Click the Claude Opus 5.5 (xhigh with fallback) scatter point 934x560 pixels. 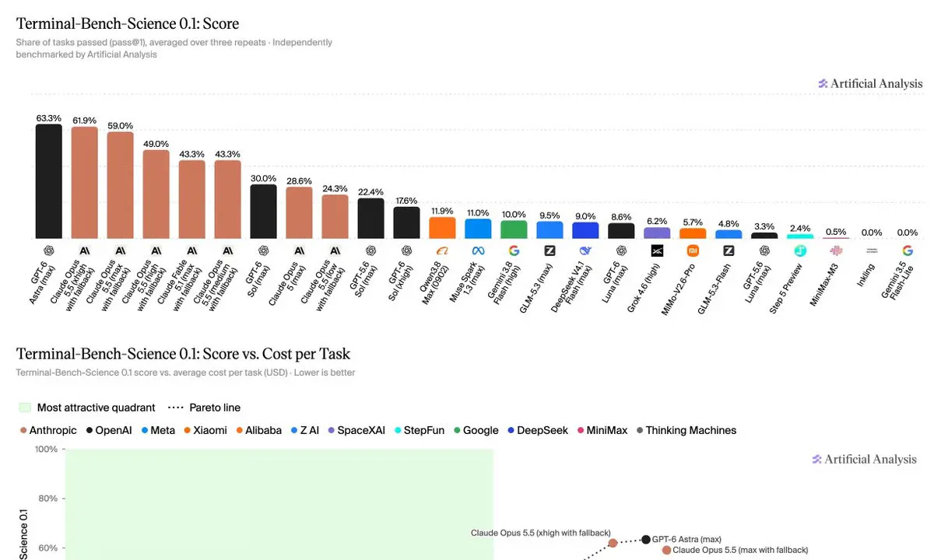point(613,543)
